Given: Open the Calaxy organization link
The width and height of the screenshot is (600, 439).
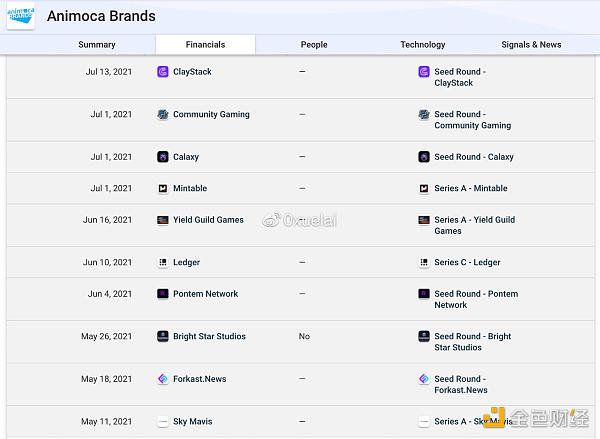Looking at the screenshot, I should point(186,157).
